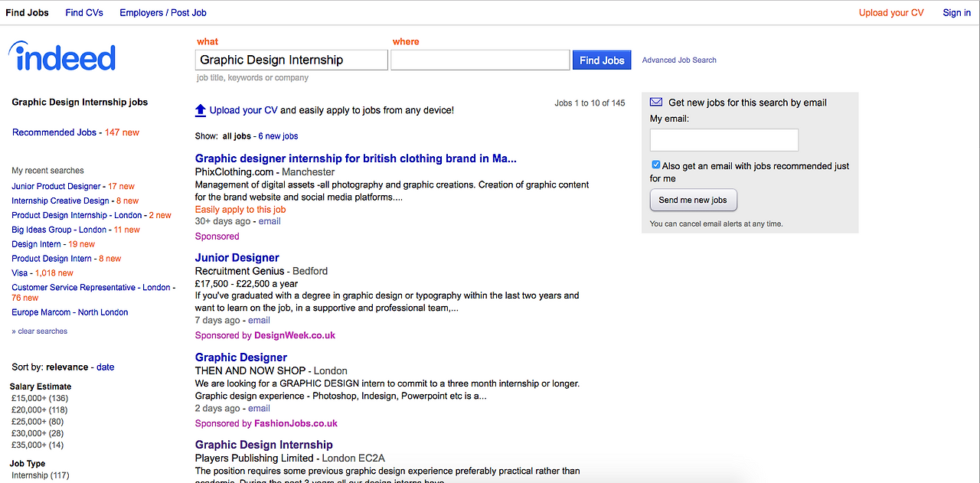Image resolution: width=980 pixels, height=483 pixels.
Task: Click email link under THEN AND NOW SHOP job
Action: 259,409
